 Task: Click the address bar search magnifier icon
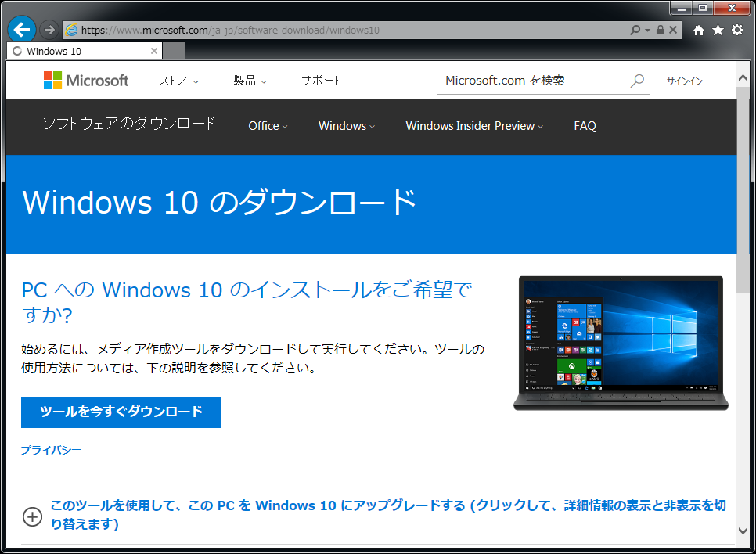635,30
